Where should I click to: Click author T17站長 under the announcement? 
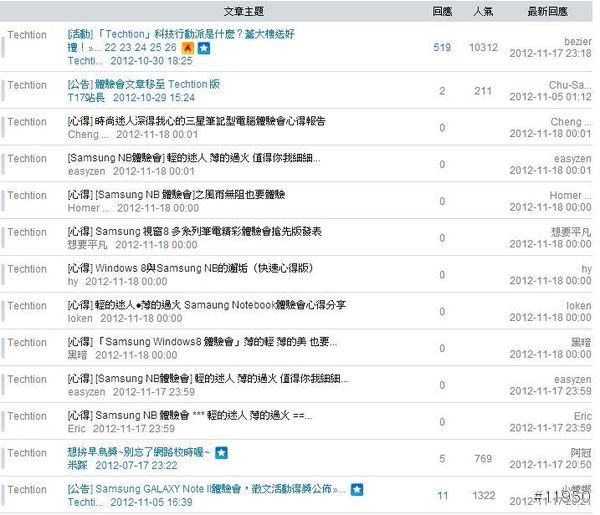86,98
